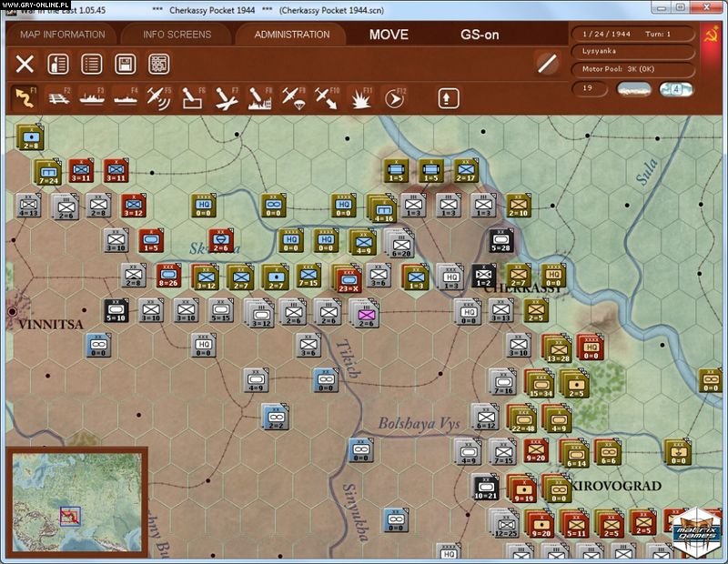
Task: Select the Soviet stack 4=16
Action: tap(383, 208)
